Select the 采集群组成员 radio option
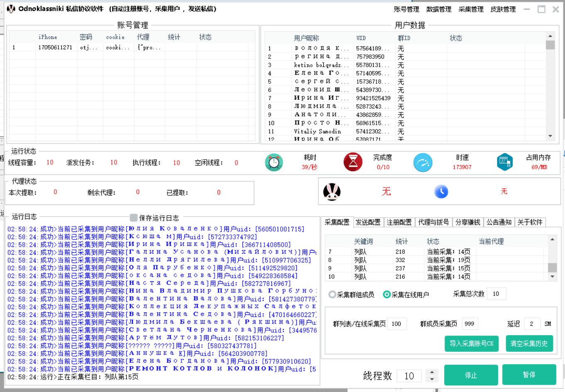Screen dimensions: 565x392 click(x=332, y=295)
